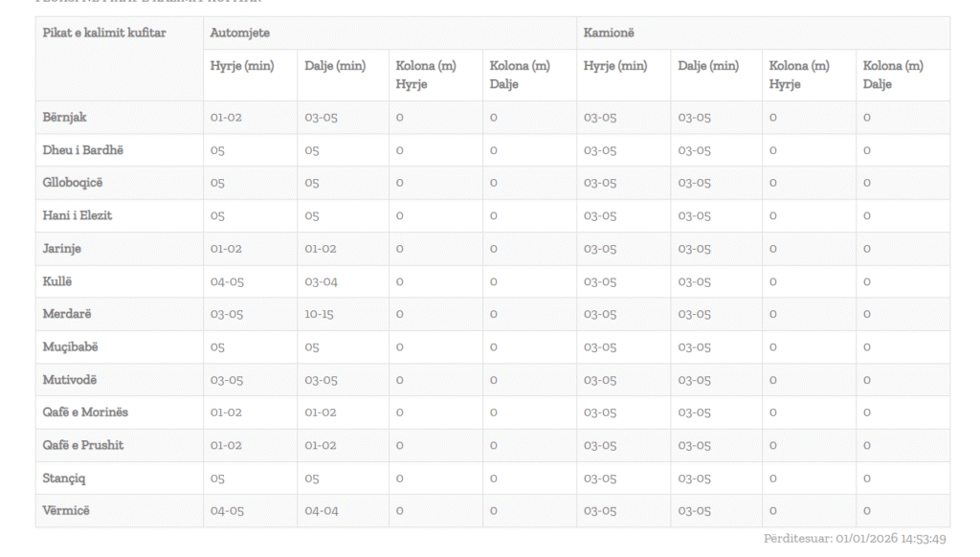Viewport: 980px width, 557px height.
Task: Select the Pikat e kalimit kufitar header
Action: point(104,33)
